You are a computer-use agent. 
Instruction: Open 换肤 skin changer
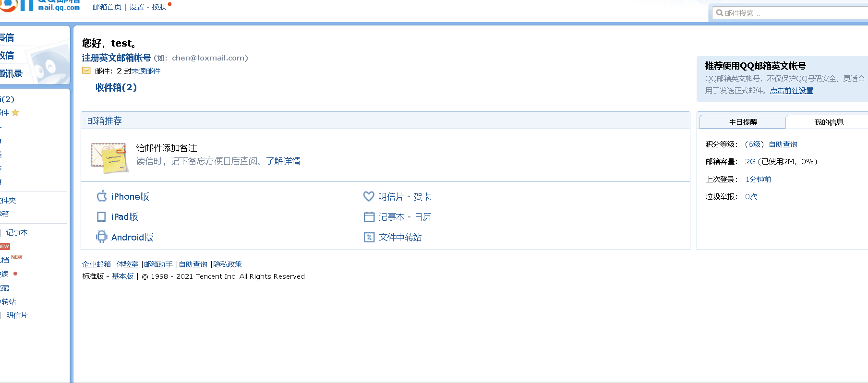[x=159, y=7]
